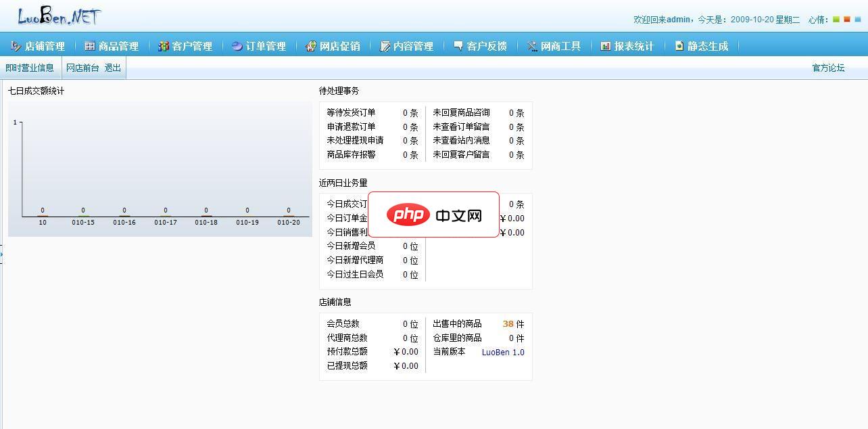This screenshot has width=868, height=429.
Task: Click the 订单管理 order management icon
Action: tap(236, 46)
